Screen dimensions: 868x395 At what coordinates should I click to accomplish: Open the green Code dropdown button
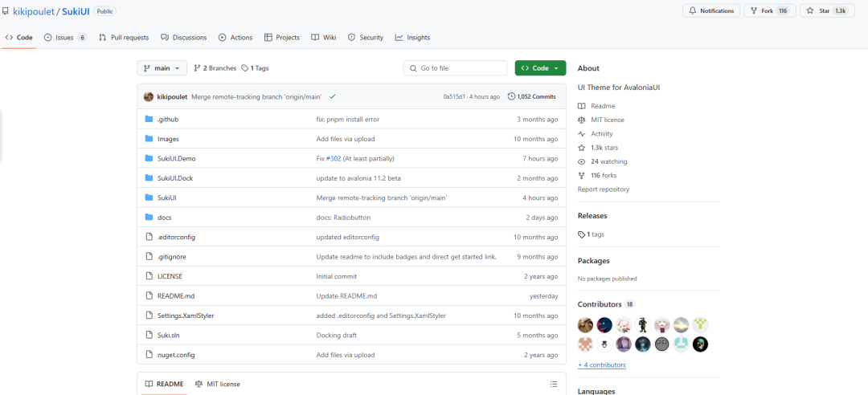[x=540, y=68]
